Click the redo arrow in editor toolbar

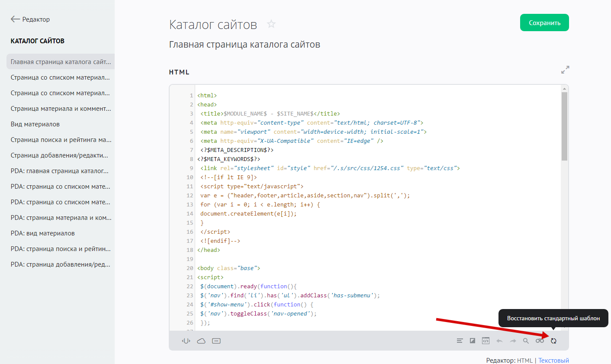coord(513,341)
